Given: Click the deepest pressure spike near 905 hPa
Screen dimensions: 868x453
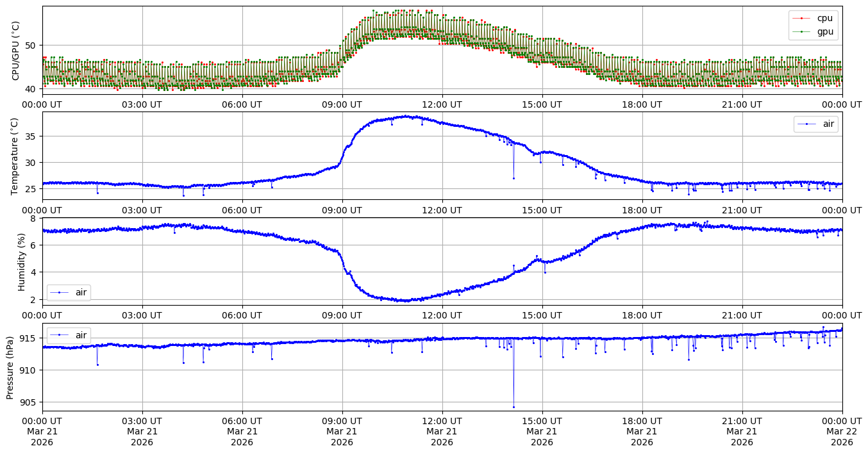Looking at the screenshot, I should pos(513,406).
